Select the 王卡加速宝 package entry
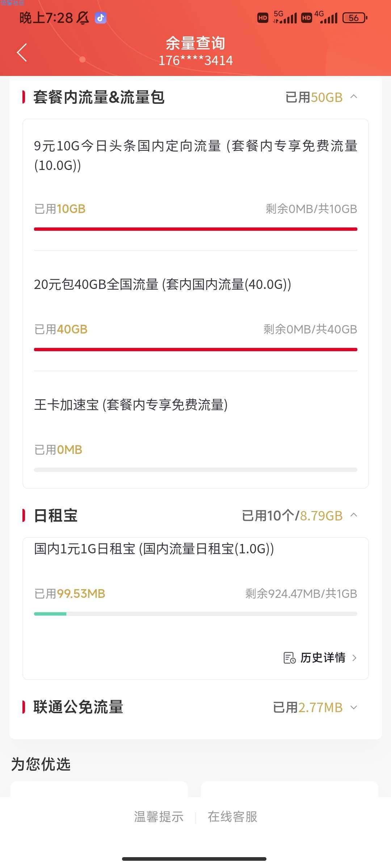Image resolution: width=391 pixels, height=868 pixels. click(x=195, y=430)
